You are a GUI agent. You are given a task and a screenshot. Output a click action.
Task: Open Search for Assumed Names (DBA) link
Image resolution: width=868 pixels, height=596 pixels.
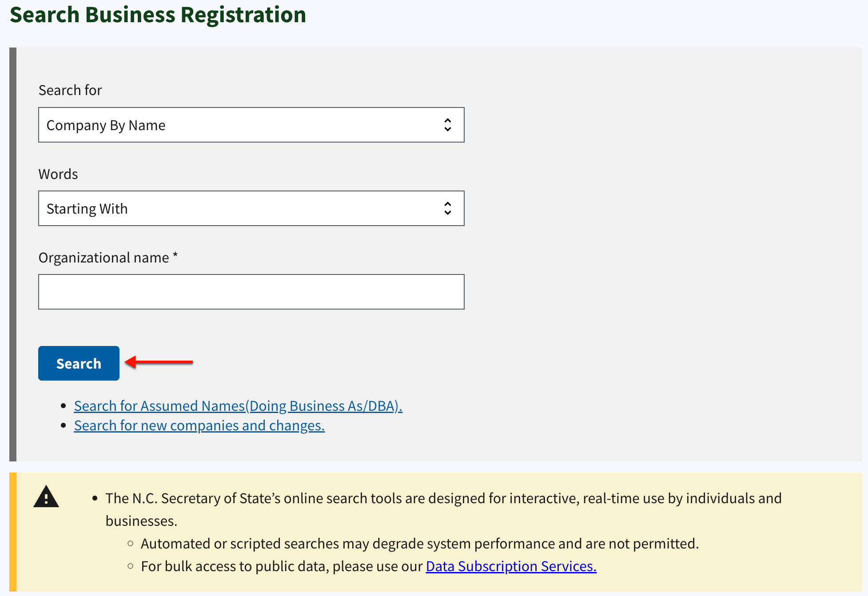(x=238, y=406)
